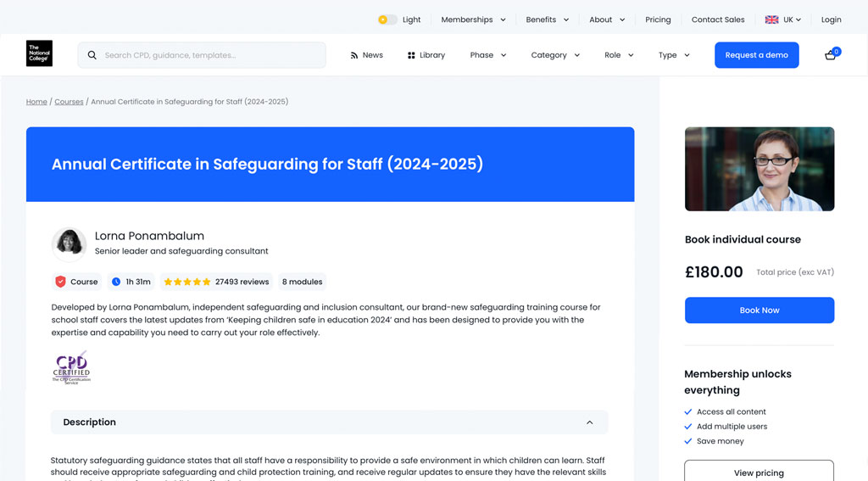This screenshot has width=868, height=481.
Task: Click Lorna Ponambalum's avatar photo
Action: coord(70,243)
